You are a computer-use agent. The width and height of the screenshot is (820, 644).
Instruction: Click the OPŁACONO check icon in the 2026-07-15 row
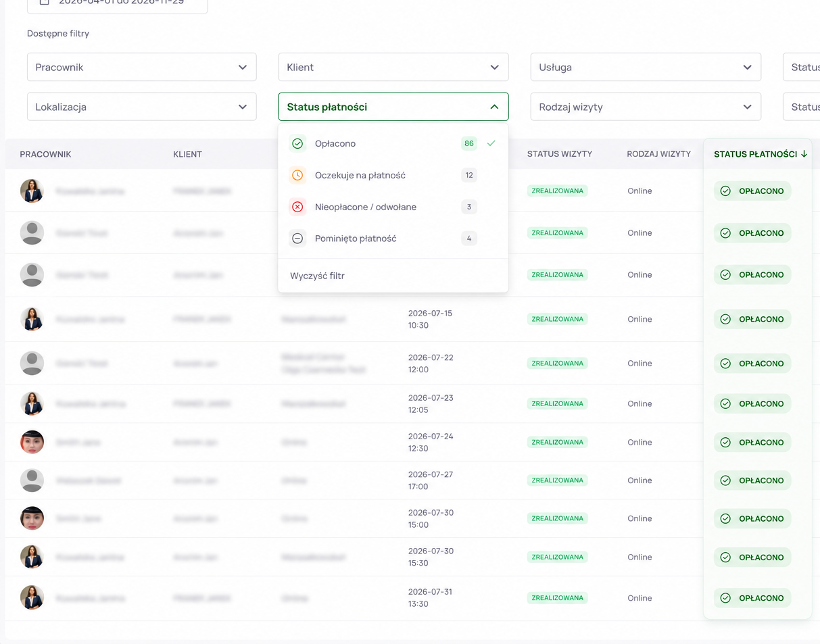(x=725, y=319)
